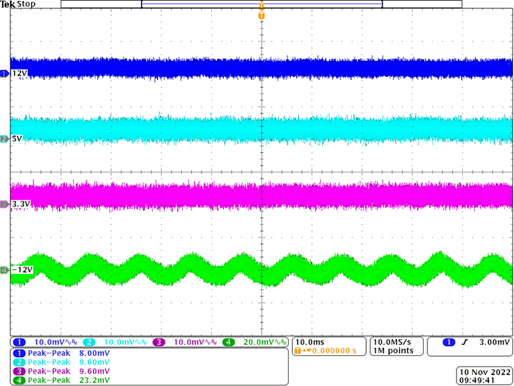Select channel 1 Peak-Peak 8.00mV measurement
514x386 pixels.
[x=61, y=353]
